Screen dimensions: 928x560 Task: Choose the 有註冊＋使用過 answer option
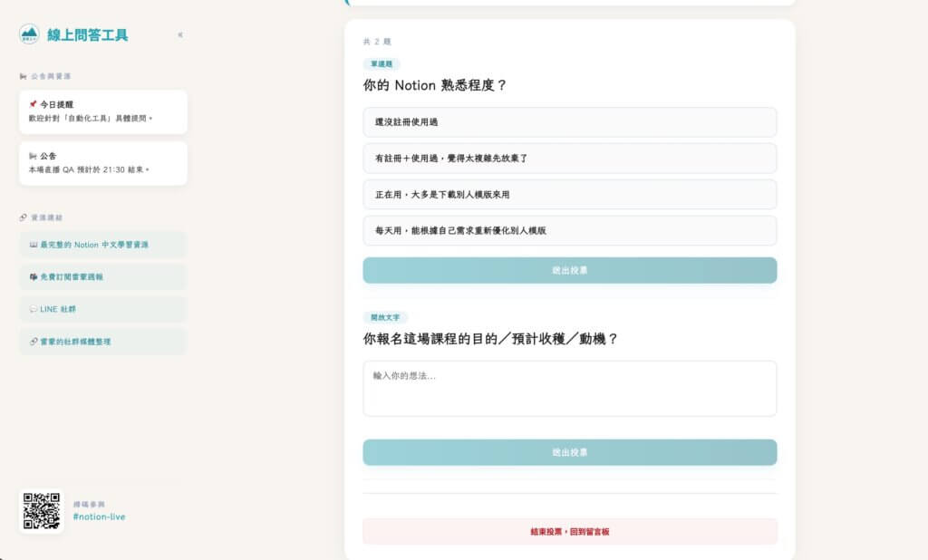pyautogui.click(x=569, y=158)
